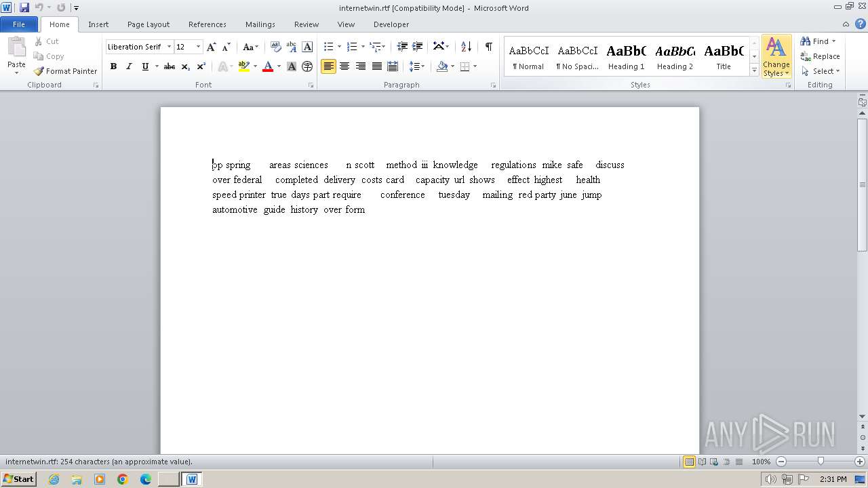Image resolution: width=868 pixels, height=488 pixels.
Task: Align text left
Action: click(328, 66)
